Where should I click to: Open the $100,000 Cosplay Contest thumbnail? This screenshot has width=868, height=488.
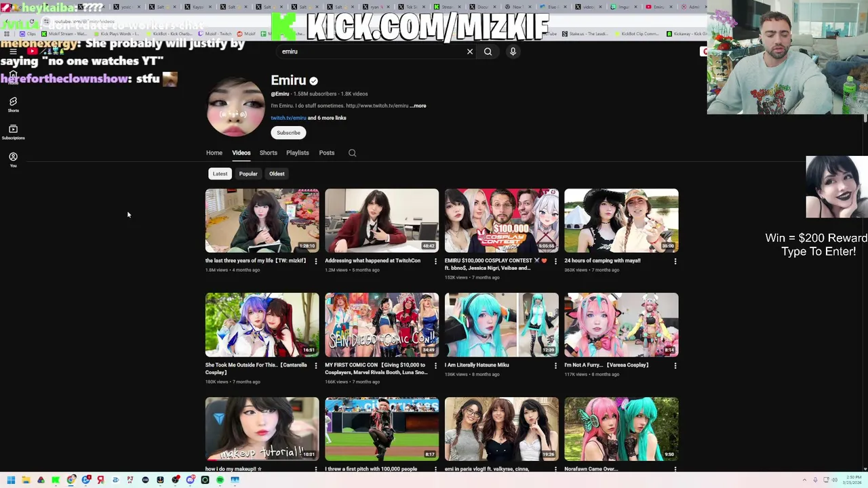click(x=502, y=220)
